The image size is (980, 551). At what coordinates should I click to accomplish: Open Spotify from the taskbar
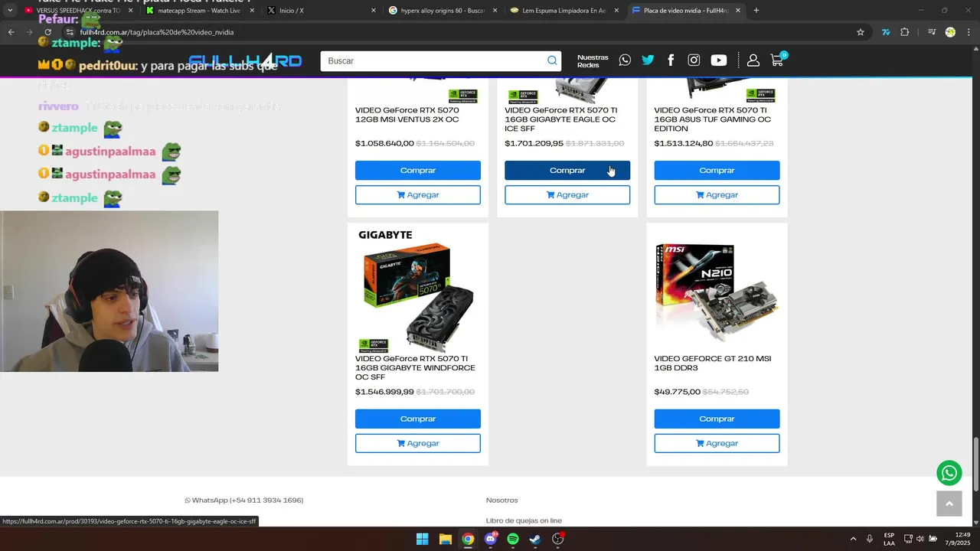click(513, 539)
